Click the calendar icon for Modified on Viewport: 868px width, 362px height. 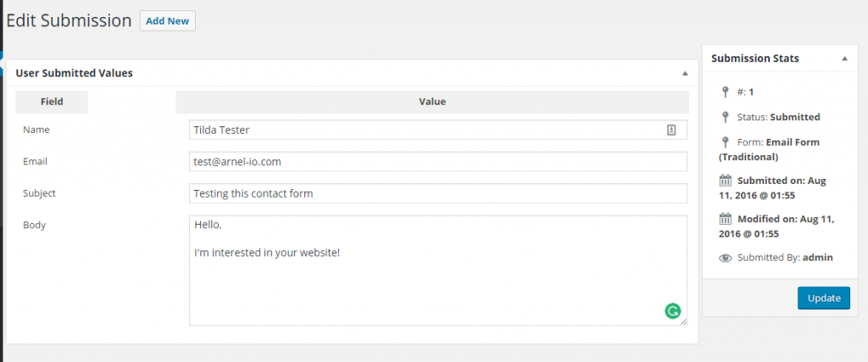[x=725, y=219]
